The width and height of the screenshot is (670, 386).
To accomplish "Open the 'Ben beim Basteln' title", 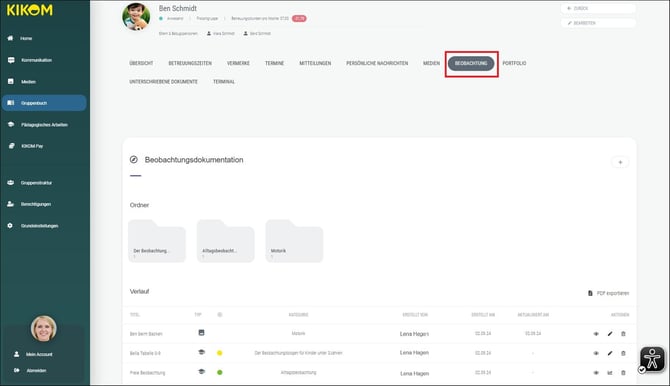I will pos(146,334).
